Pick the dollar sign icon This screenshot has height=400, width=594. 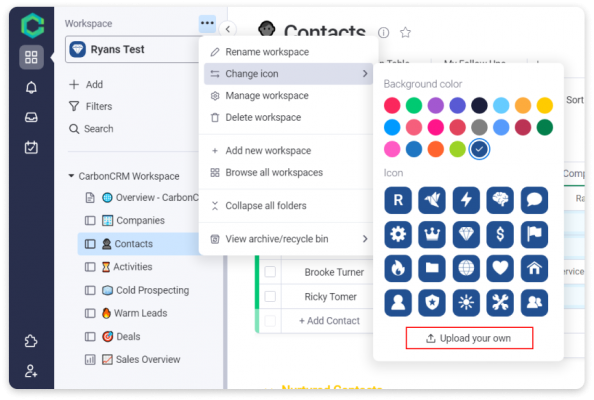[x=500, y=234]
